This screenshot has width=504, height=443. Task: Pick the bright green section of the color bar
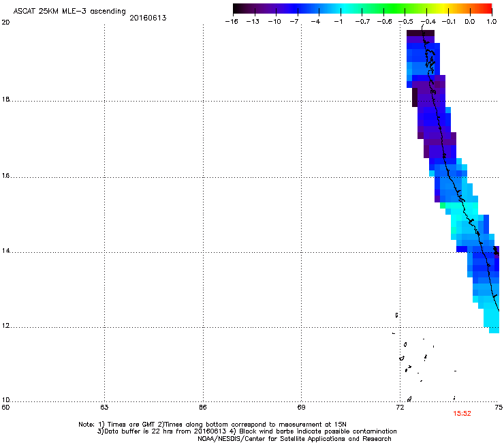click(x=395, y=8)
